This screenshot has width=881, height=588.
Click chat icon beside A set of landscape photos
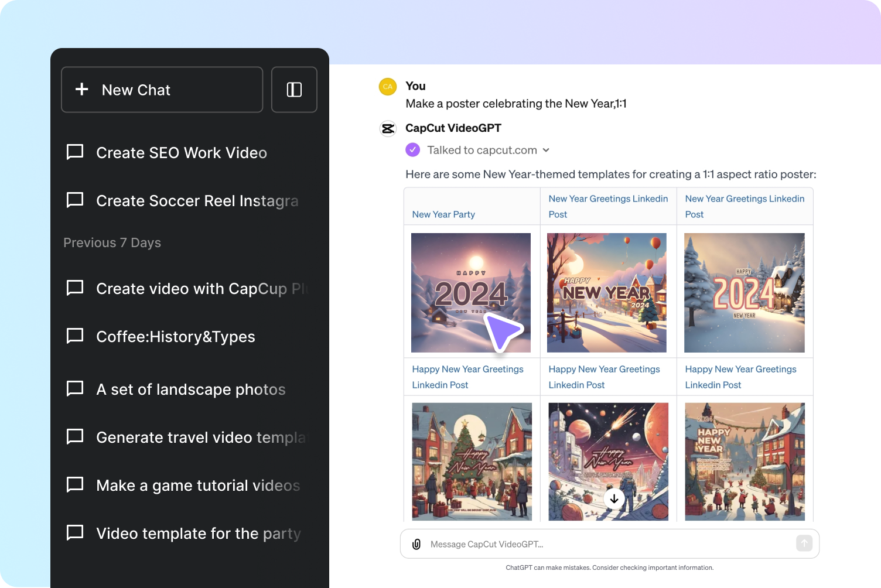coord(75,389)
